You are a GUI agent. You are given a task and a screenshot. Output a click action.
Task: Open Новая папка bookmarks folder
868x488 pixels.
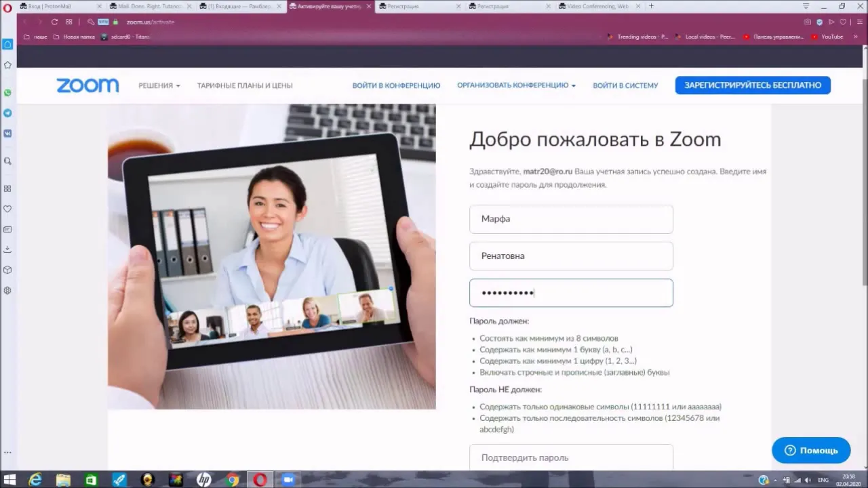click(74, 37)
